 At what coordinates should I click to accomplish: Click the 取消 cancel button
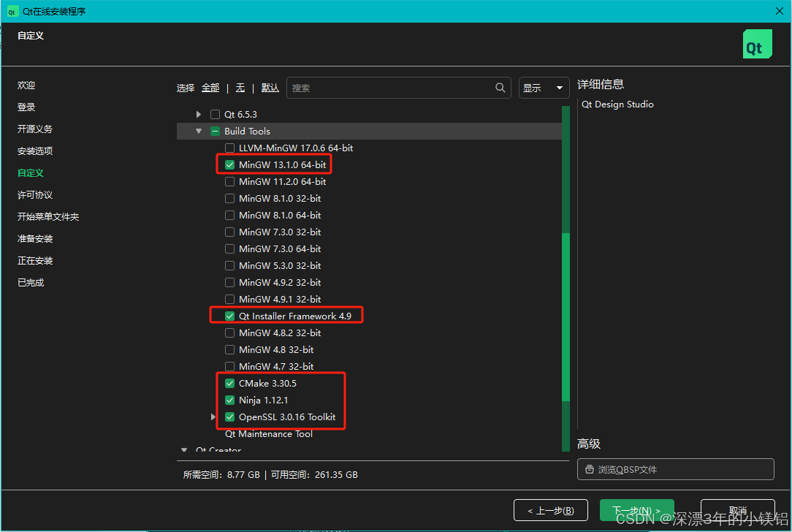point(737,510)
